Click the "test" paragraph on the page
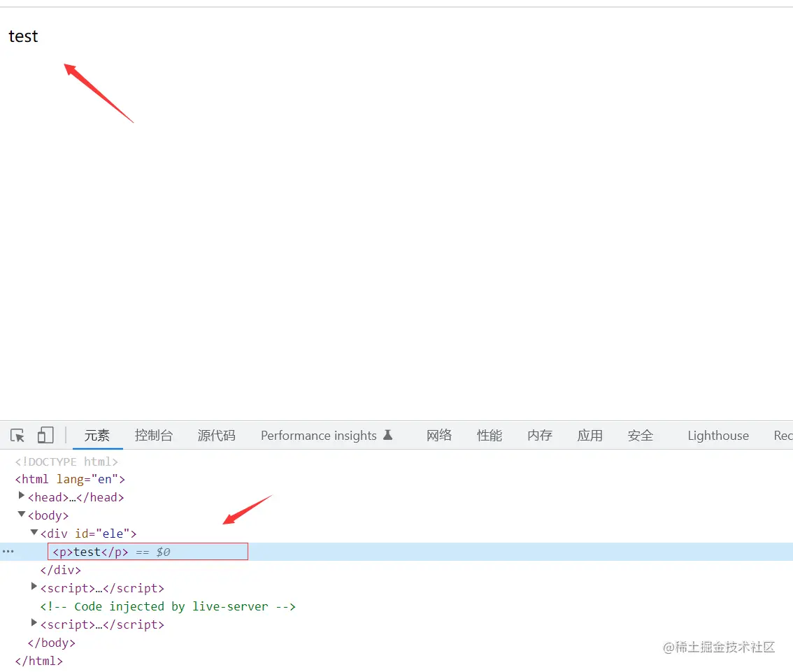 coord(23,36)
